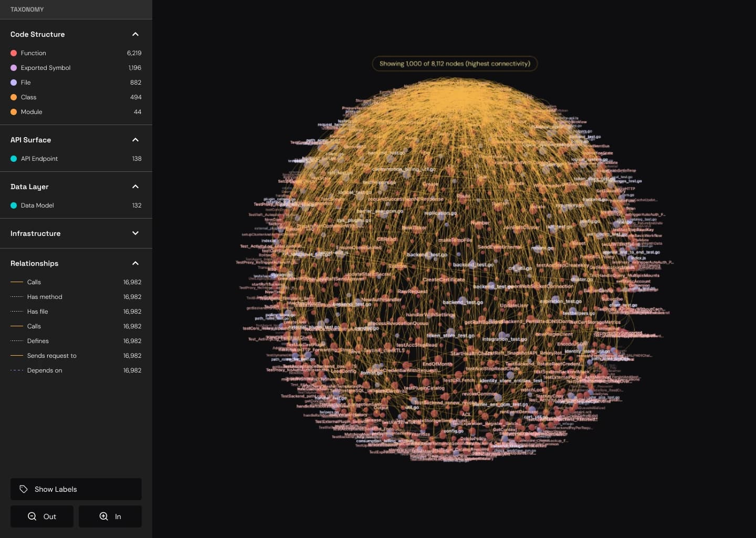Zoom in with the In button

tap(110, 516)
